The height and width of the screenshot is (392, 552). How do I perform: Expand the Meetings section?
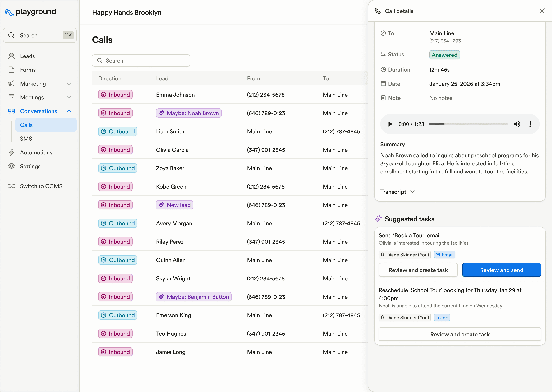point(69,97)
